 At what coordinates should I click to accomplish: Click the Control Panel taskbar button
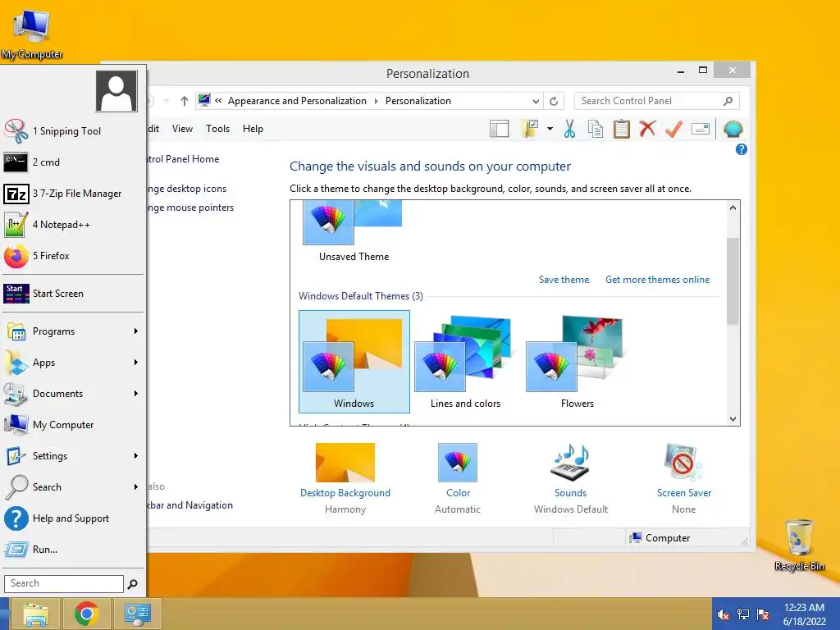click(138, 614)
